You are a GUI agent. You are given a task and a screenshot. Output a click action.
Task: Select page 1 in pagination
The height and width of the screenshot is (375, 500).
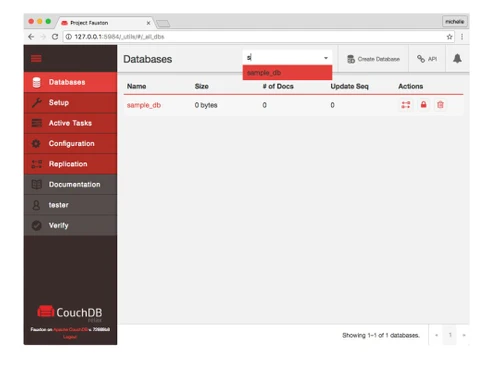tap(450, 335)
